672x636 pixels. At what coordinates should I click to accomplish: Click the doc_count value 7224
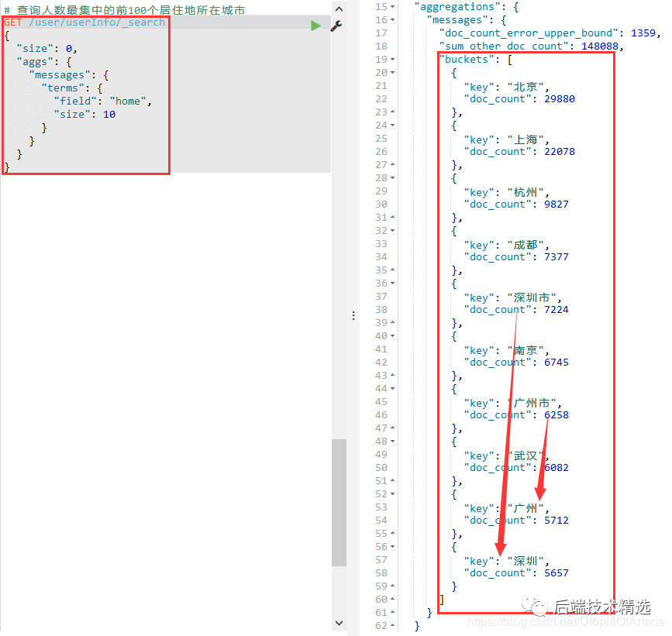pos(557,310)
